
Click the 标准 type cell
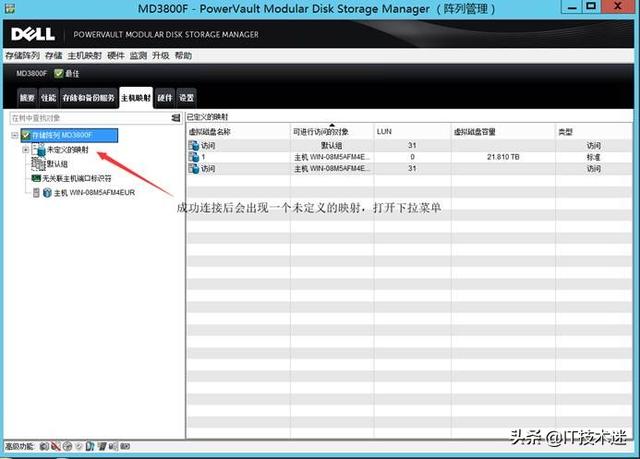point(593,157)
